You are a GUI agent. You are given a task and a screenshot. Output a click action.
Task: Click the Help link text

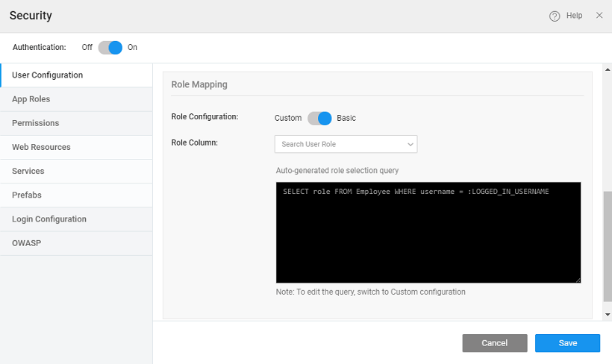pos(574,16)
